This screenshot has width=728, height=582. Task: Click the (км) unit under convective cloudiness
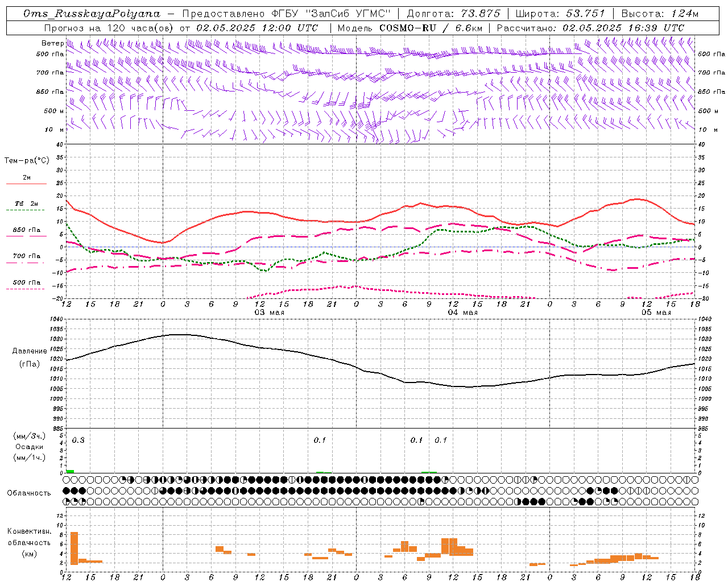pyautogui.click(x=30, y=554)
